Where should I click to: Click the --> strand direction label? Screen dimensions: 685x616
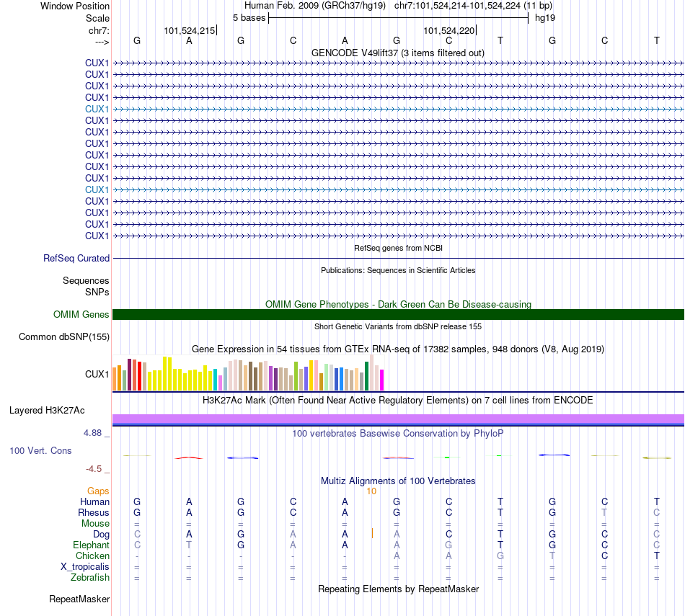tap(102, 42)
